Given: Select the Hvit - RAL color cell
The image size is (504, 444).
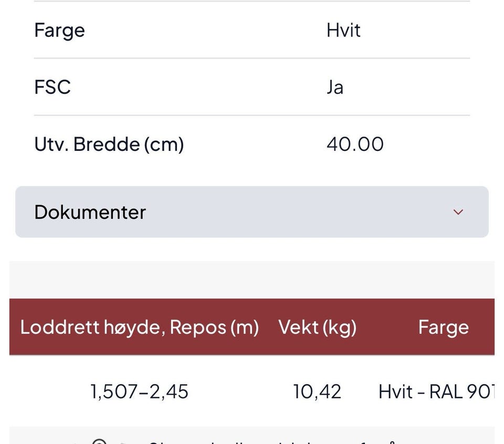Looking at the screenshot, I should pyautogui.click(x=436, y=391).
